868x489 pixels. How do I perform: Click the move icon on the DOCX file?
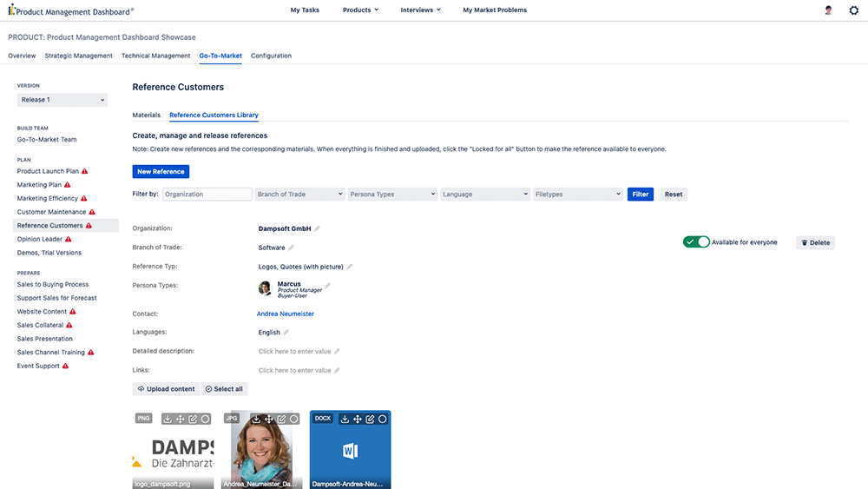tap(358, 420)
